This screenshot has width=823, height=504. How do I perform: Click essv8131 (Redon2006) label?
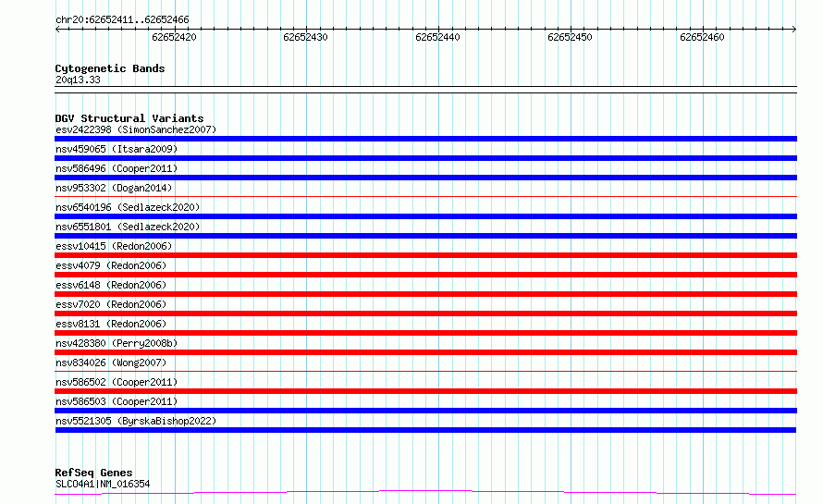tap(111, 324)
